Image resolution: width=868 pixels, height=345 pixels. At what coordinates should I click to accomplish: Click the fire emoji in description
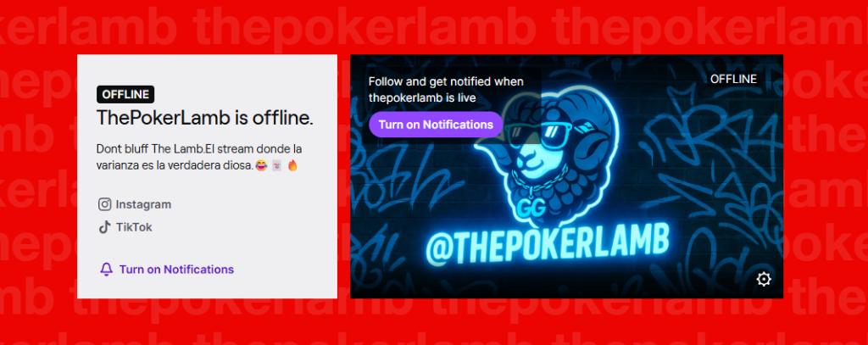coord(292,165)
